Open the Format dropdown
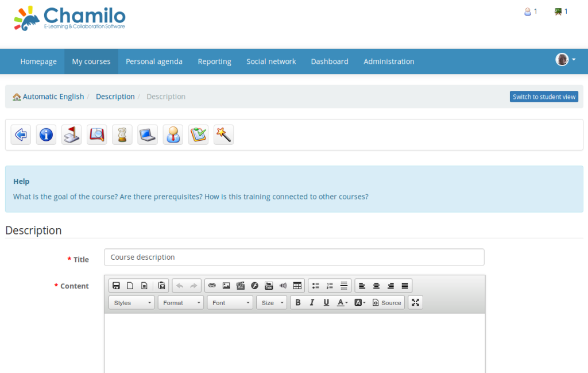Image resolution: width=588 pixels, height=373 pixels. pos(181,302)
